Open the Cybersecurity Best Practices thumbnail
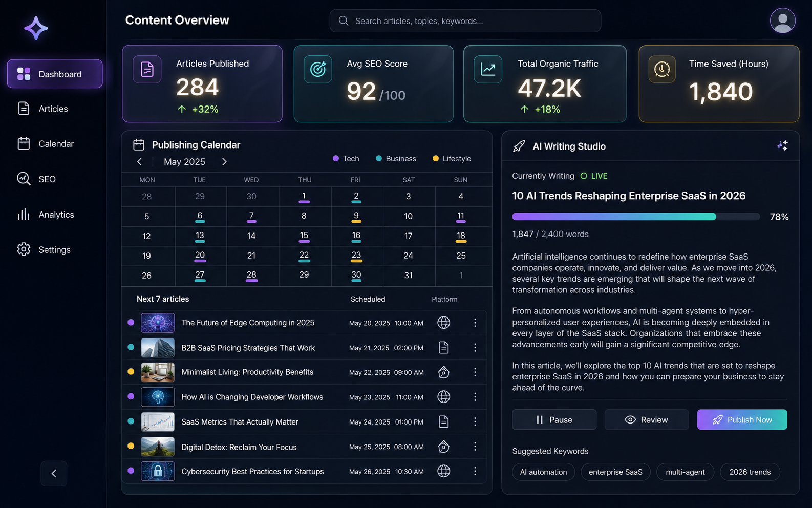The width and height of the screenshot is (812, 508). click(x=158, y=471)
